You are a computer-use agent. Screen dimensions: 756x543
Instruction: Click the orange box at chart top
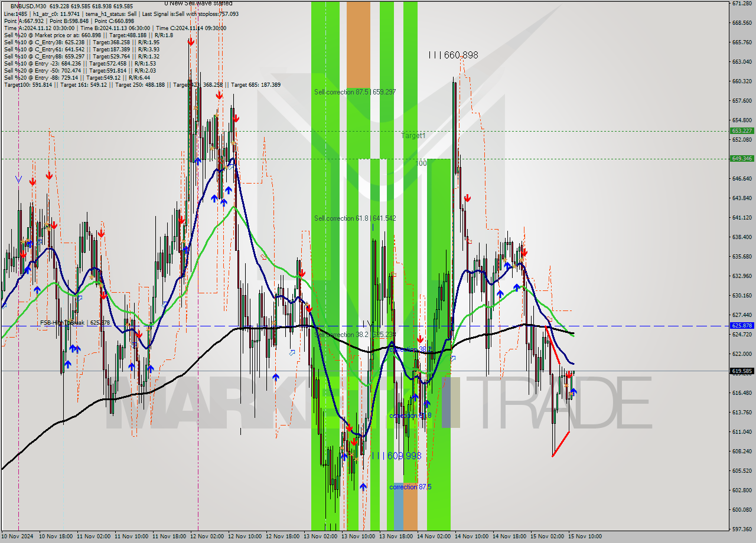click(359, 45)
